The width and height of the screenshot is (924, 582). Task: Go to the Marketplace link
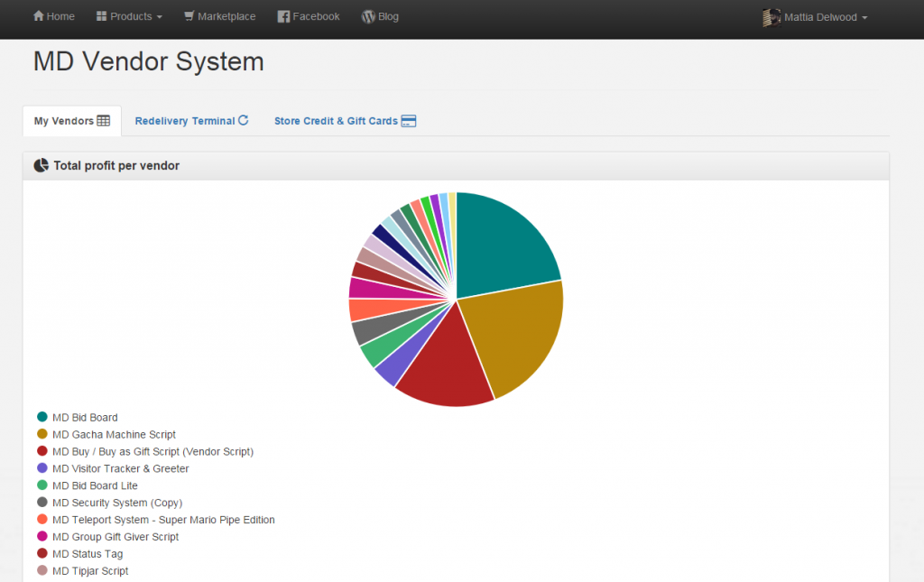[226, 16]
